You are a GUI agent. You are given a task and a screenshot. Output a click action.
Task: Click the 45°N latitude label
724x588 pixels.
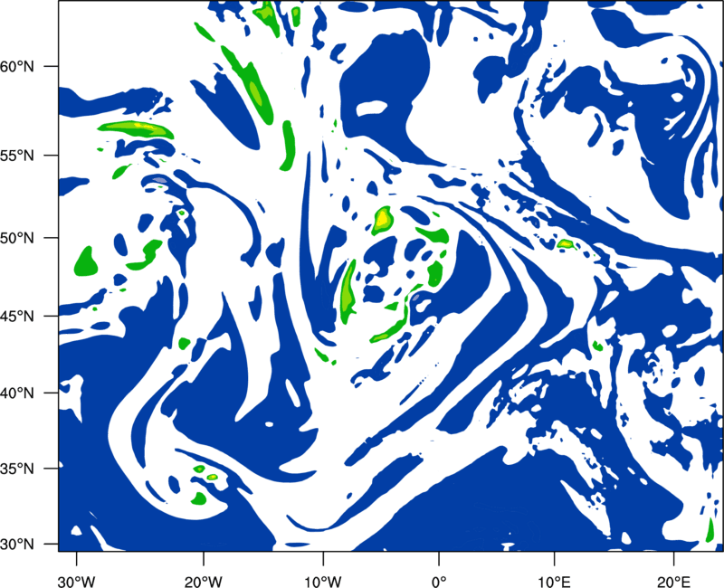[17, 316]
